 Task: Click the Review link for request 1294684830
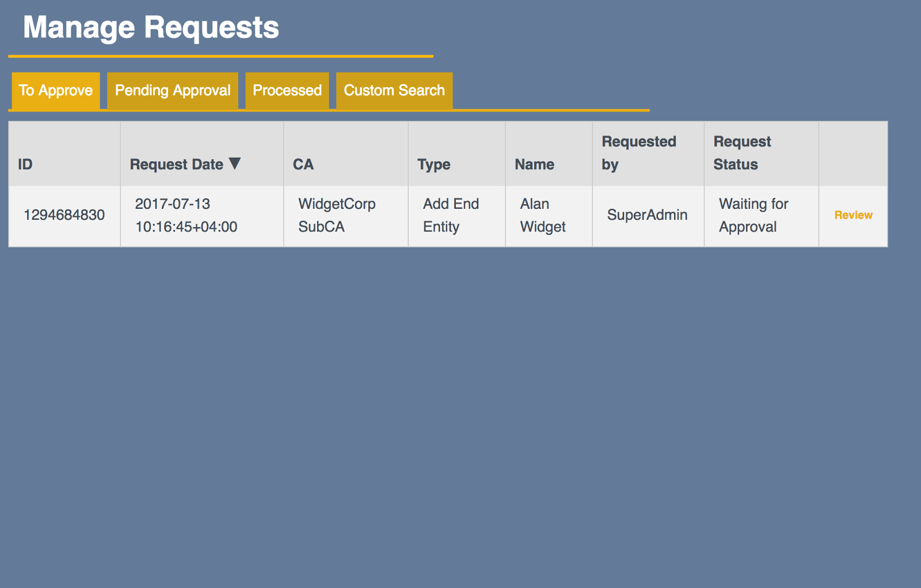pos(853,215)
